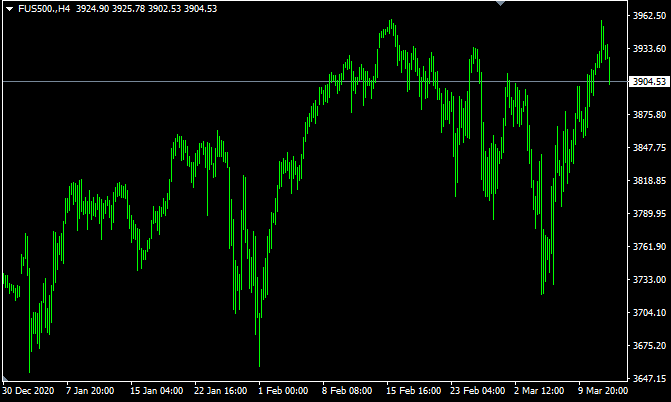Click the high value 3925.78
Viewport: 671px width, 402px height.
tap(128, 9)
